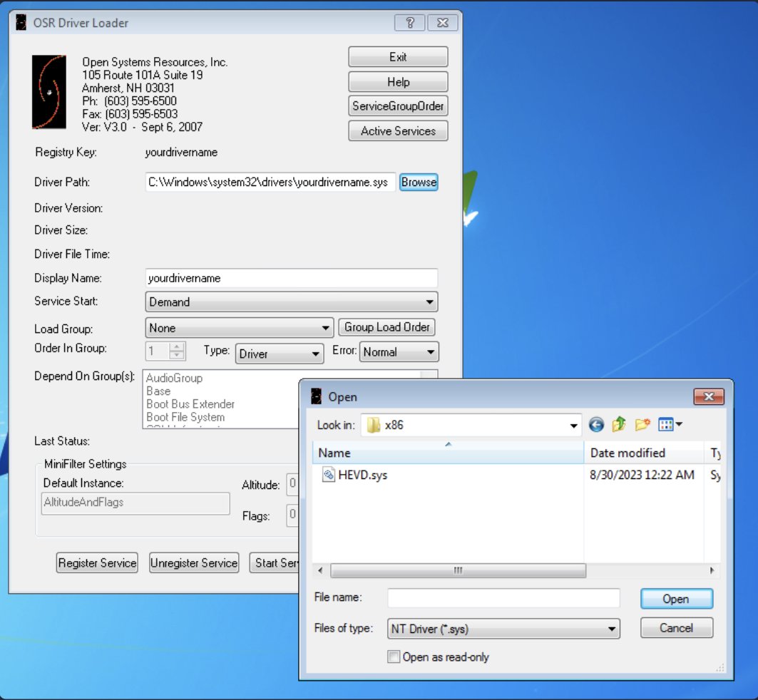The image size is (758, 700).
Task: Click Group Load Order button
Action: coord(386,327)
